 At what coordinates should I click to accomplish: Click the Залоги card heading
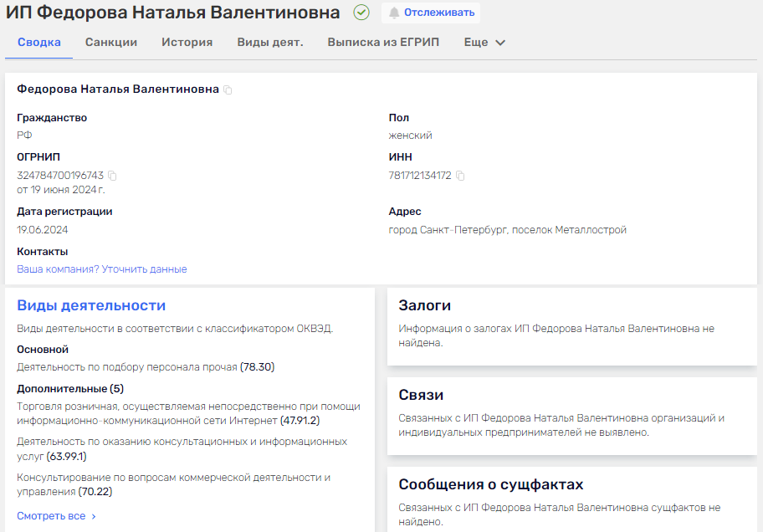[x=425, y=305]
